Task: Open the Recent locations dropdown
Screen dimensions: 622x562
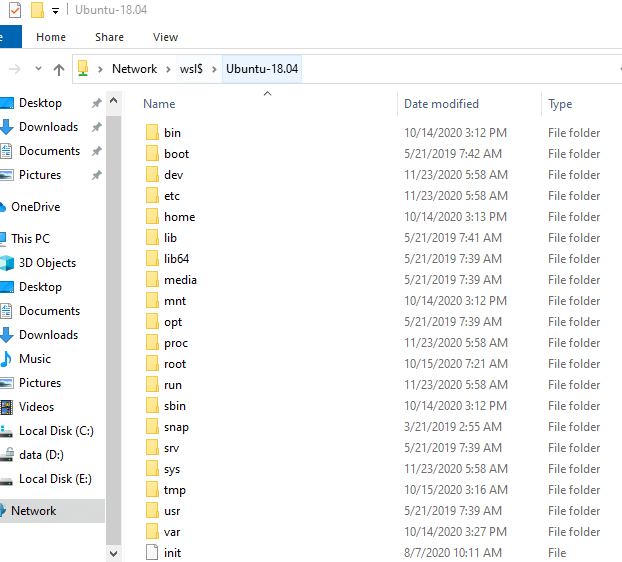Action: pos(38,69)
